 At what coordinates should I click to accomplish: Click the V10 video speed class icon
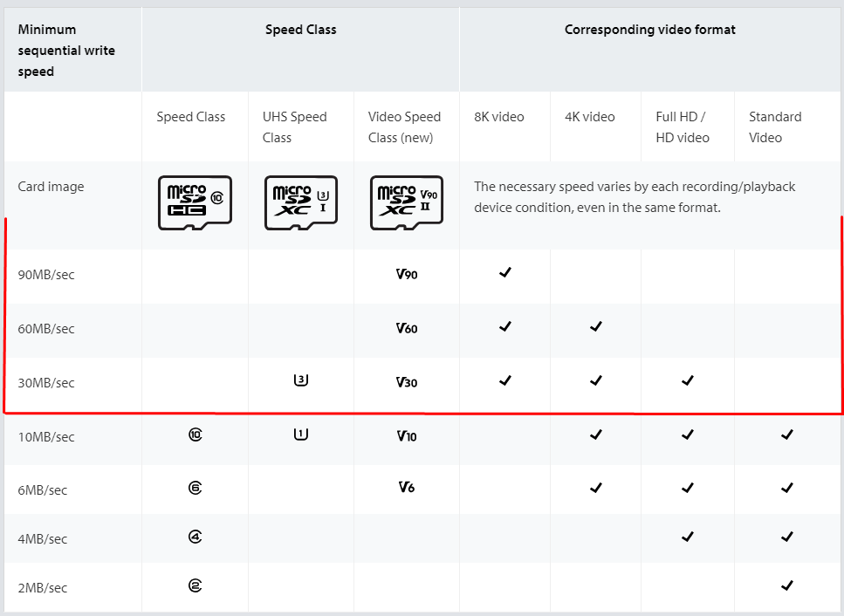tap(407, 435)
